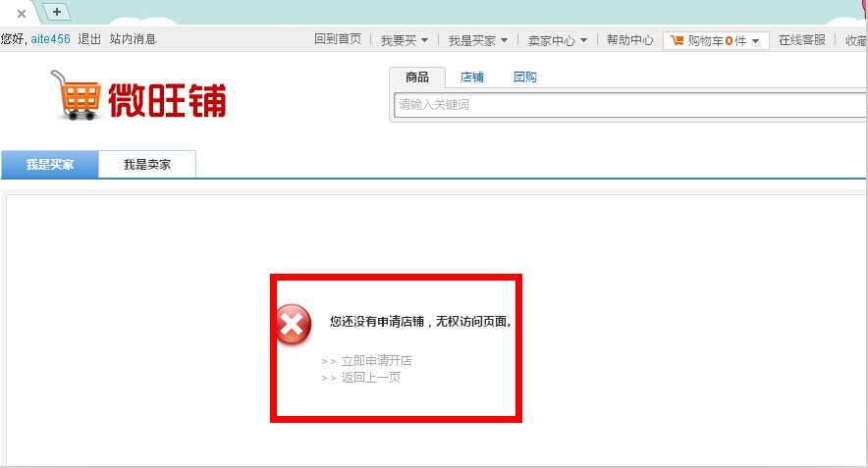Click the 立即申请开店 link
The width and height of the screenshot is (868, 468).
[x=376, y=361]
